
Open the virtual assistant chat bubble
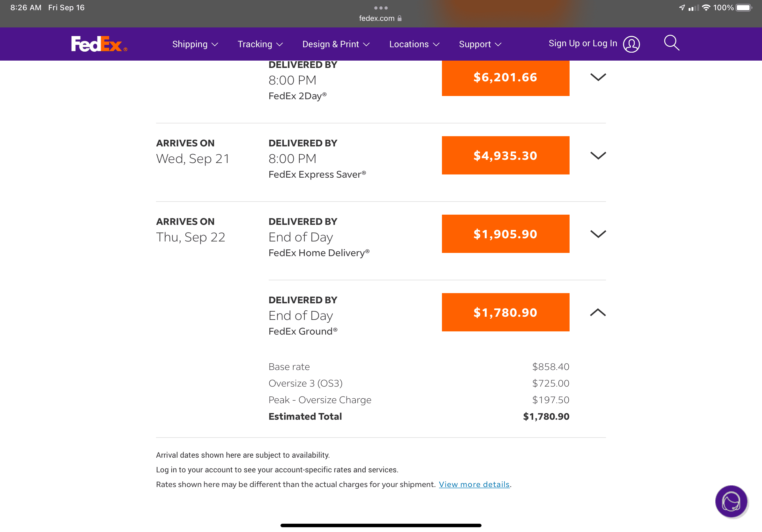731,501
